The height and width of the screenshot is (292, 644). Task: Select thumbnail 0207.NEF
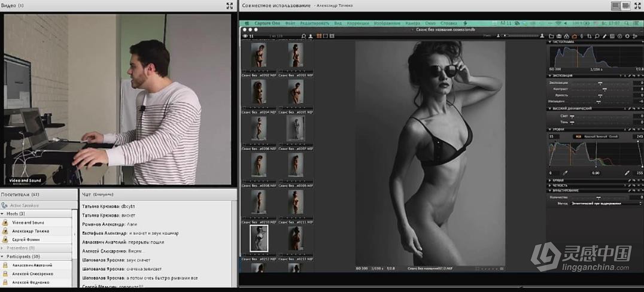click(x=295, y=128)
